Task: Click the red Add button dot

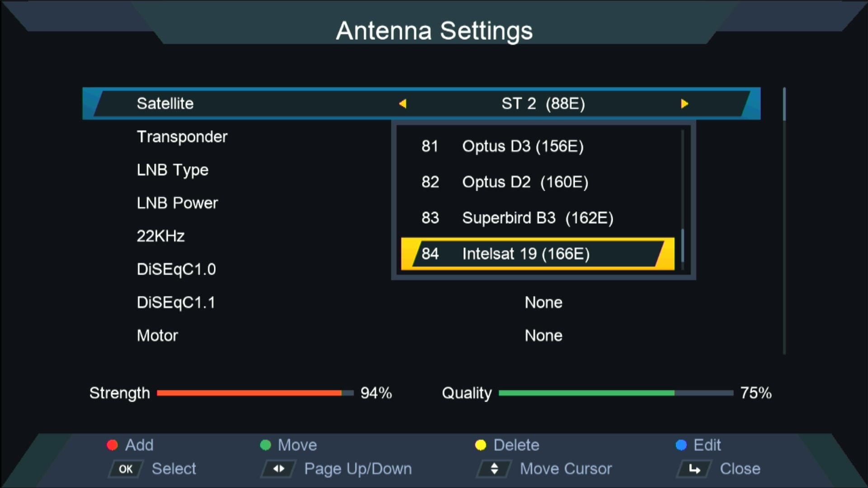Action: point(112,445)
